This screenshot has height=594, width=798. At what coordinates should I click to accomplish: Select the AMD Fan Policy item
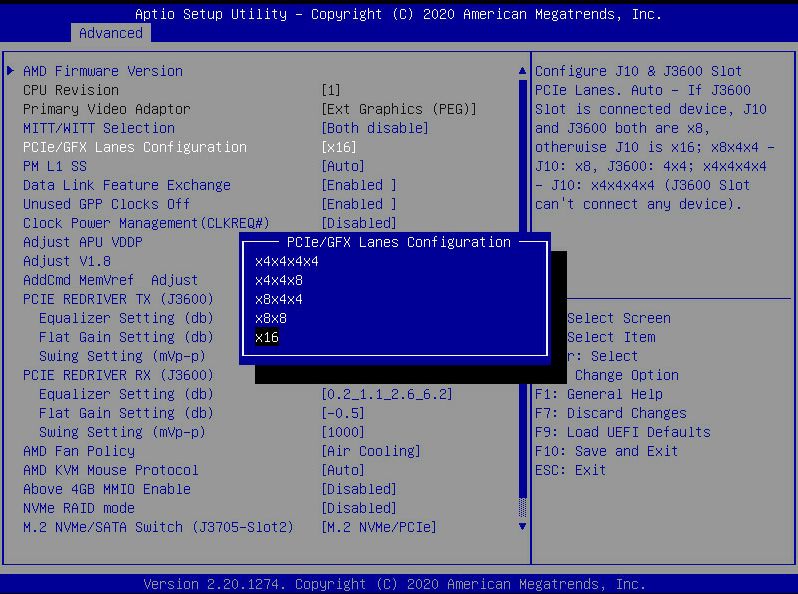click(x=78, y=451)
